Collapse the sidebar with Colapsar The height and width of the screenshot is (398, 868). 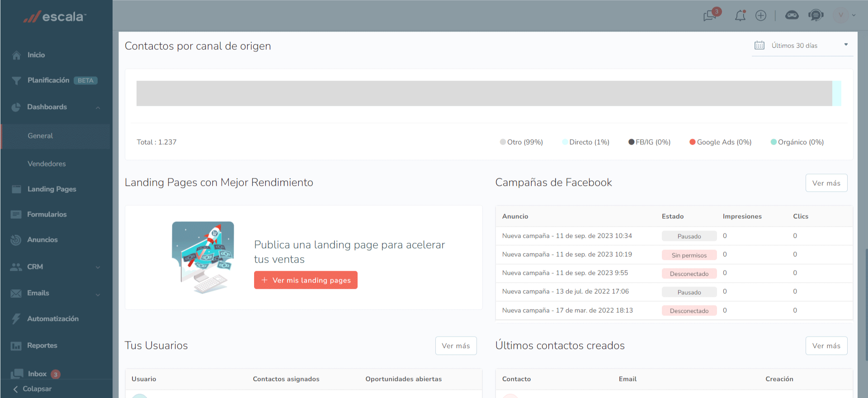pos(32,389)
